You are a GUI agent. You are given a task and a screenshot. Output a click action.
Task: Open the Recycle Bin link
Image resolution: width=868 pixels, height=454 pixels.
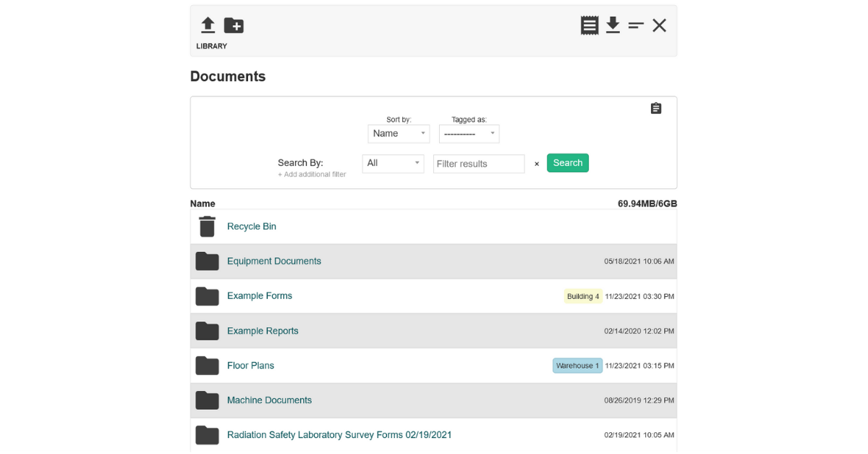[x=252, y=227]
